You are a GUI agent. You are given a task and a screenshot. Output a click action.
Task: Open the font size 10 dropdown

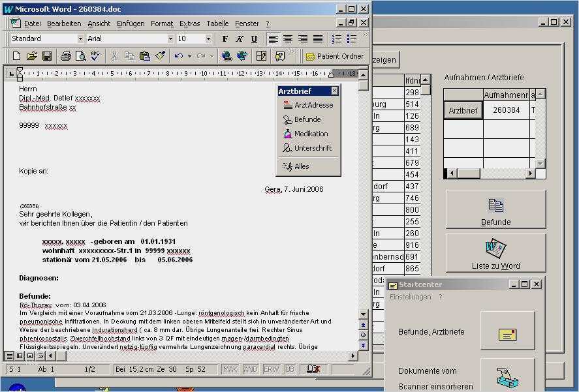pos(208,38)
